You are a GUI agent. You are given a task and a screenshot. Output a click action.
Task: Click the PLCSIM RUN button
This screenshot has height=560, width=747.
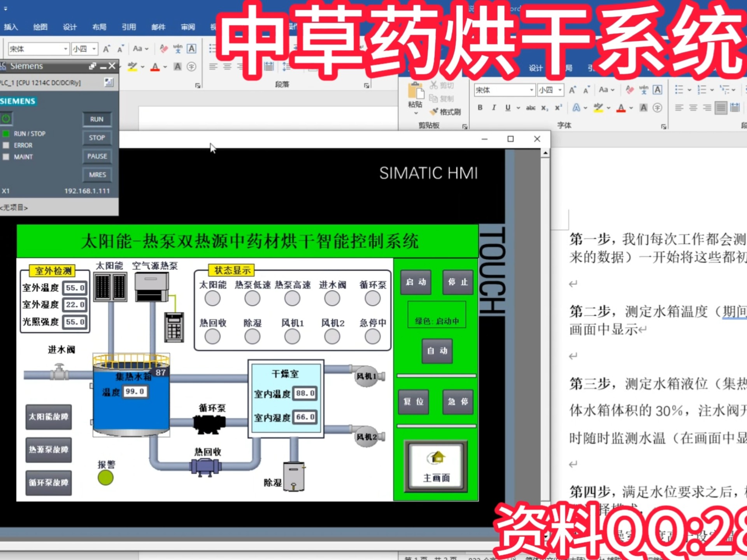(x=97, y=119)
